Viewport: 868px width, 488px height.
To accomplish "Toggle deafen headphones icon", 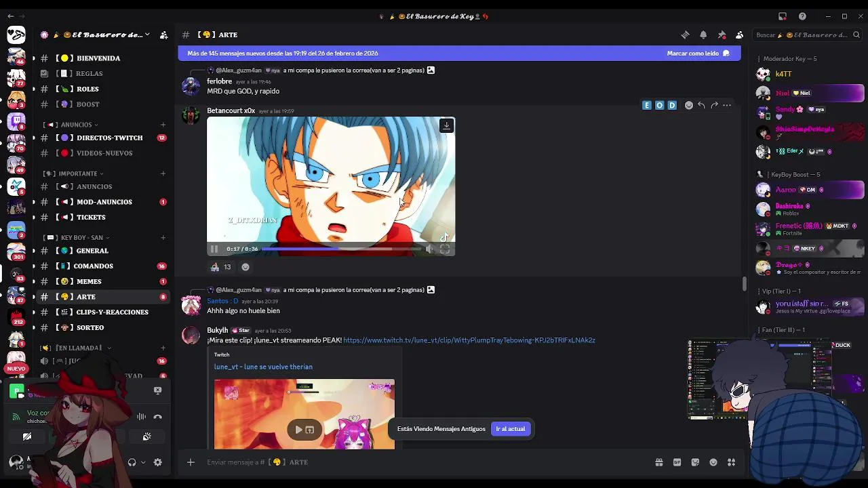I will 132,462.
